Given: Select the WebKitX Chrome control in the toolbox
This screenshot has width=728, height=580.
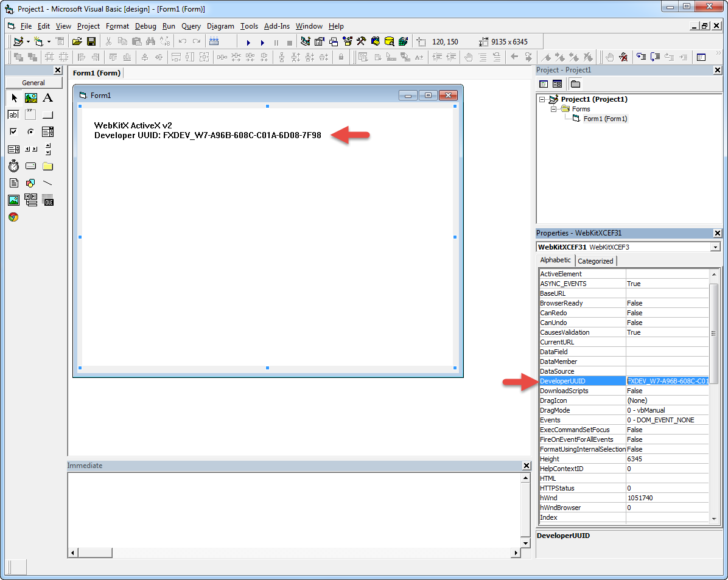Looking at the screenshot, I should tap(13, 217).
